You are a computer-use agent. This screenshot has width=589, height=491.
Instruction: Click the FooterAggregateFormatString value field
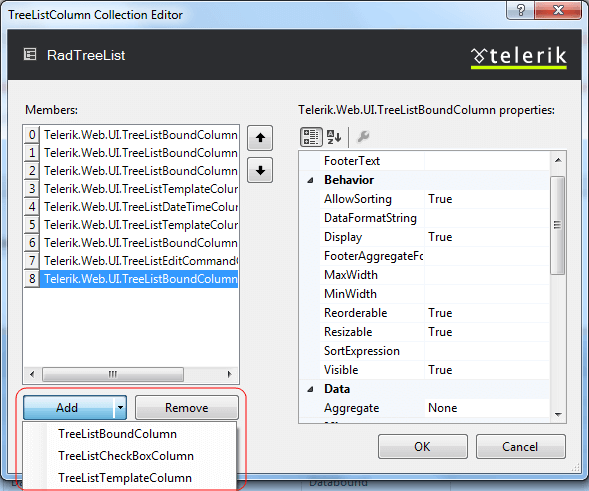pyautogui.click(x=487, y=256)
